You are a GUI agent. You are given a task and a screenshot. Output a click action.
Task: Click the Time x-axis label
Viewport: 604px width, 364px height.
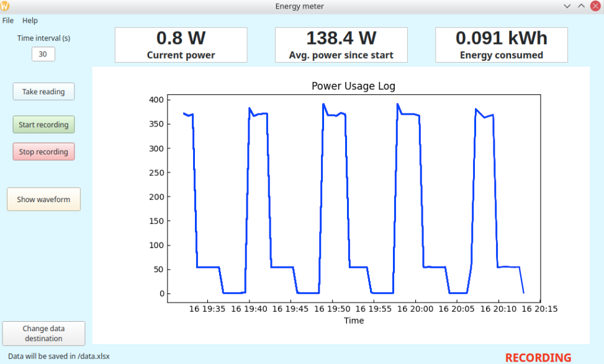pos(354,321)
